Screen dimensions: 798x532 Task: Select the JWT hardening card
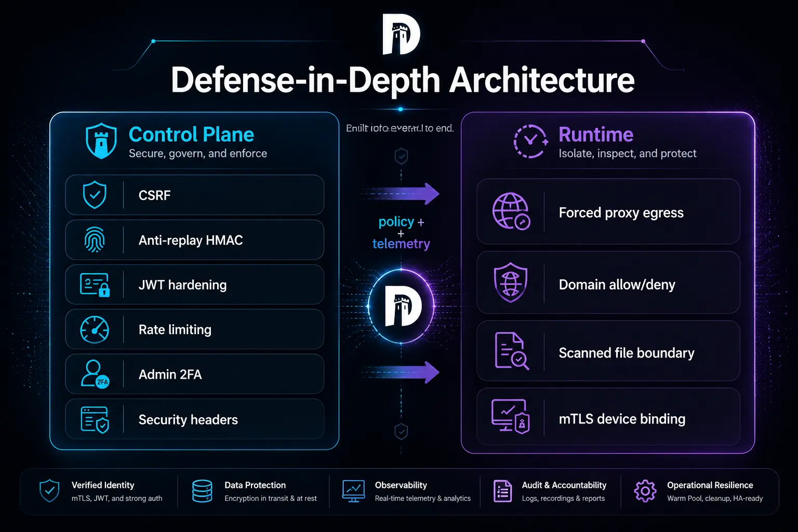coord(195,285)
